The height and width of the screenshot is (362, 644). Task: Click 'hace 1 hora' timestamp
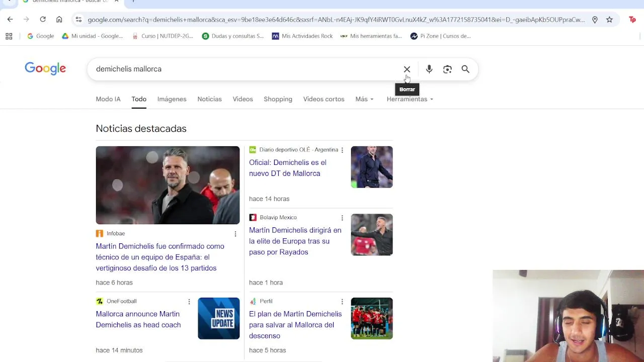click(266, 283)
